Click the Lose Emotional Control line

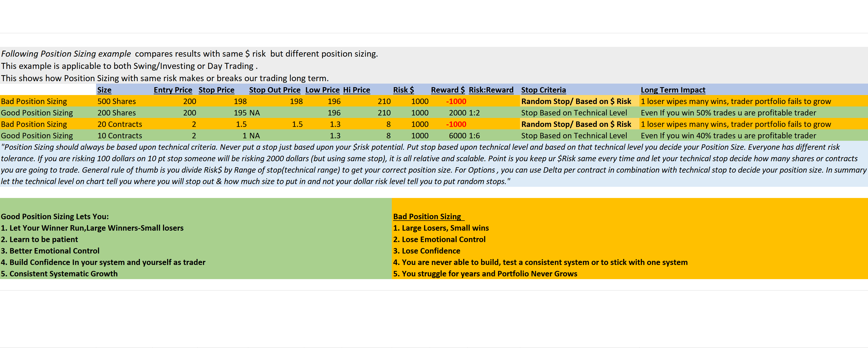click(x=439, y=239)
